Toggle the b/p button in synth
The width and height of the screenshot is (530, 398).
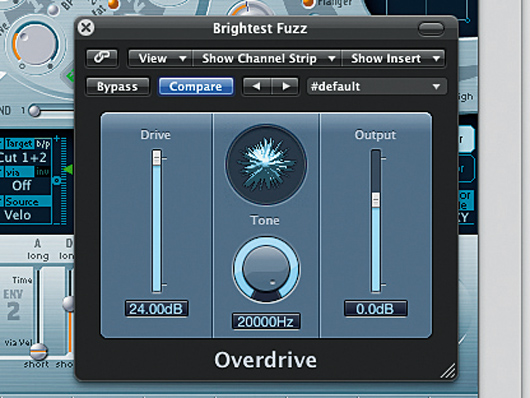[x=43, y=144]
